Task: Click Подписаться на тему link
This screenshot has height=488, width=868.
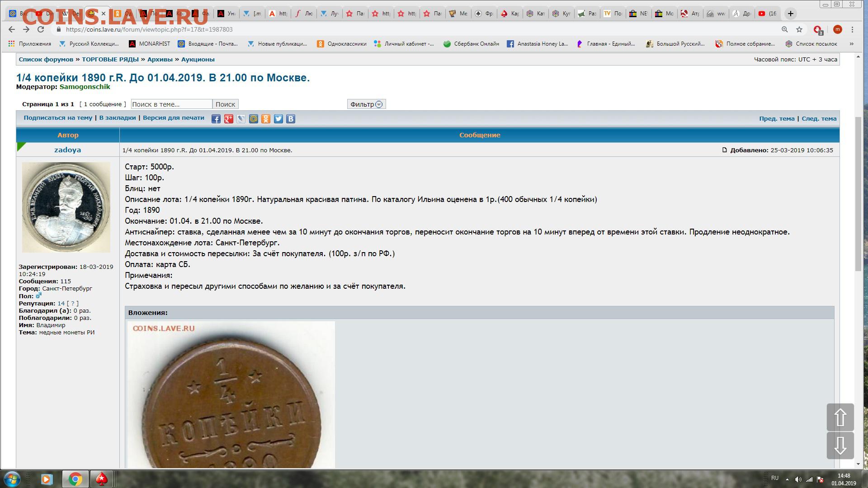Action: tap(58, 118)
